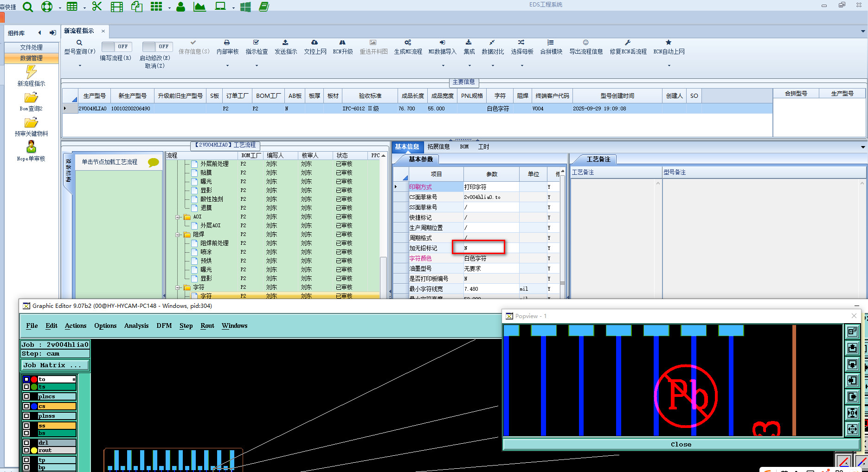Click 发送指示 upload icon
This screenshot has height=472, width=868.
point(285,42)
